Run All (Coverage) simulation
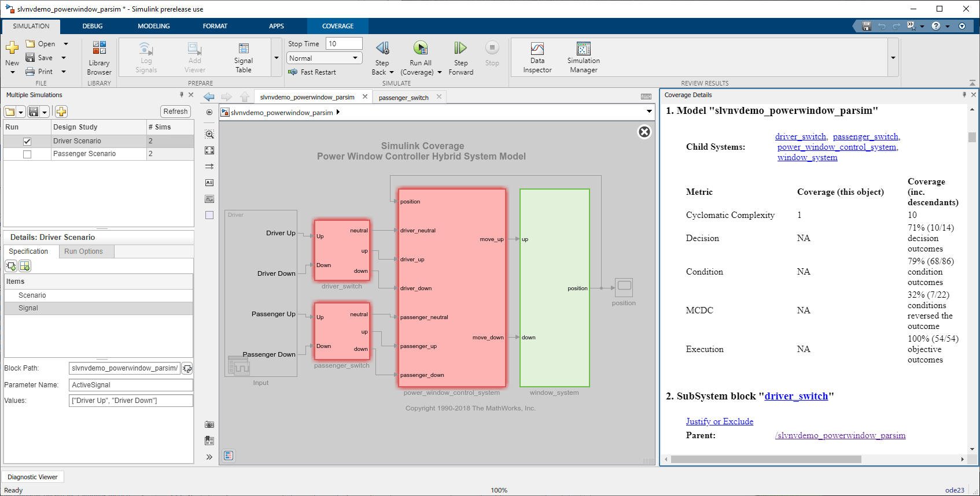This screenshot has width=980, height=496. coord(421,49)
